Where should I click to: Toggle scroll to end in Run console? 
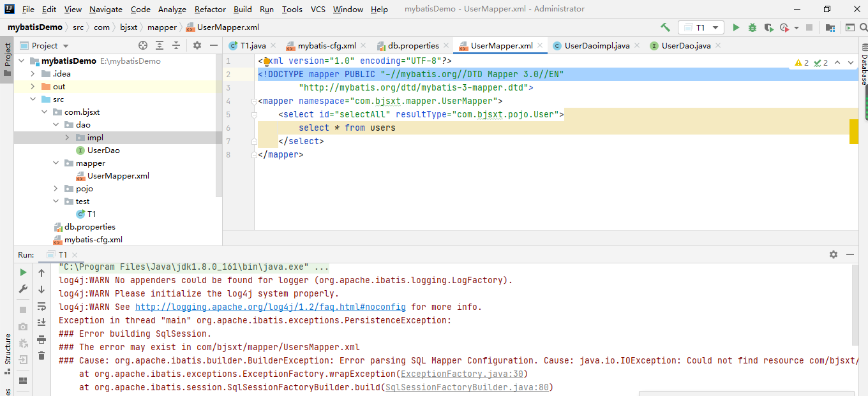(41, 323)
